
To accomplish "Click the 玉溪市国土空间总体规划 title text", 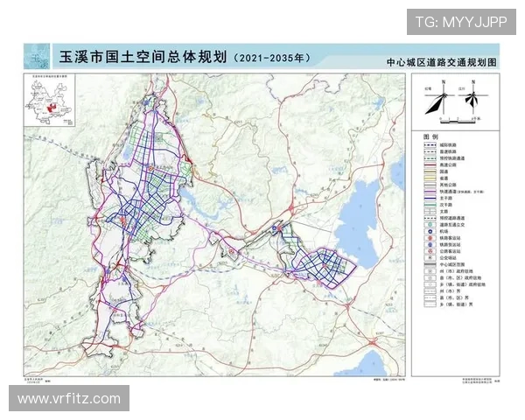I will pyautogui.click(x=140, y=59).
